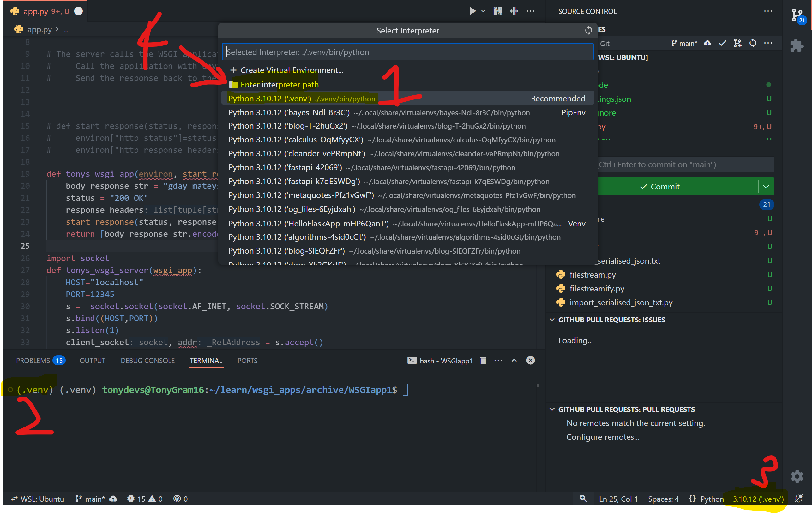Click the interpreter search input field
Image resolution: width=812 pixels, height=514 pixels.
tap(407, 52)
